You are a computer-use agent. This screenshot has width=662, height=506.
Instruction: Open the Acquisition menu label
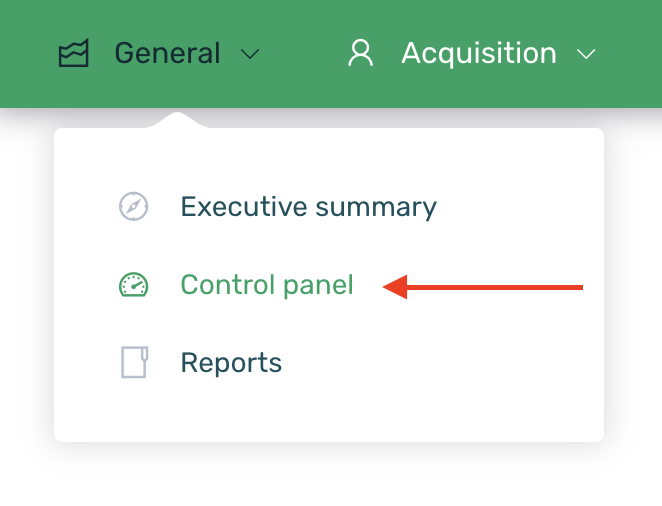pos(478,53)
